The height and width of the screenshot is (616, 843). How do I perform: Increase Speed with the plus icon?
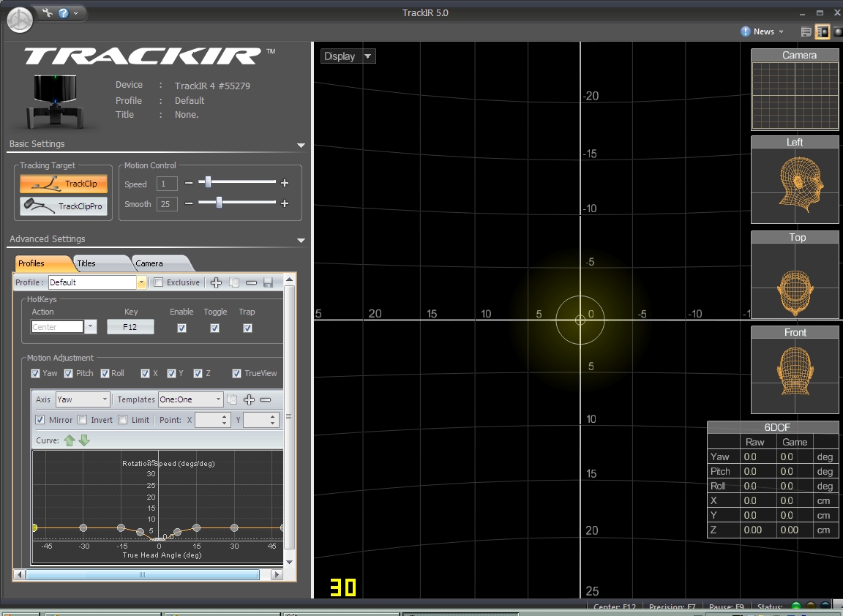pyautogui.click(x=285, y=184)
